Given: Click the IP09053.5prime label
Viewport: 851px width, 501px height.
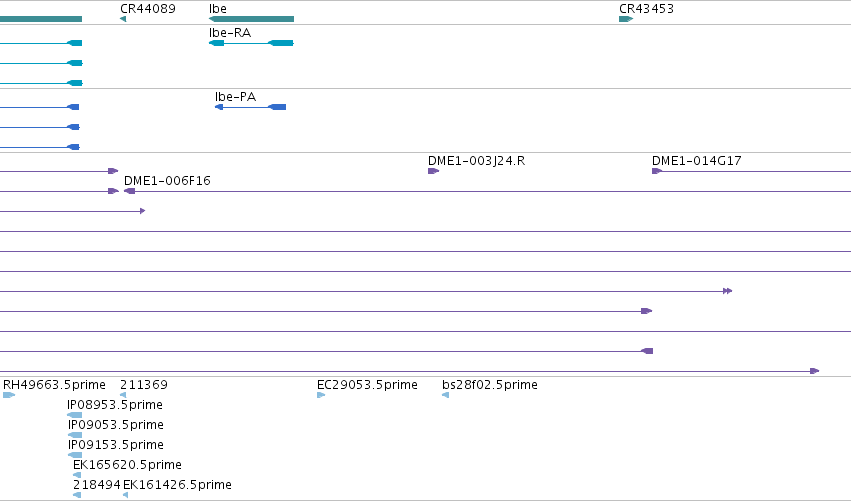Looking at the screenshot, I should (116, 424).
